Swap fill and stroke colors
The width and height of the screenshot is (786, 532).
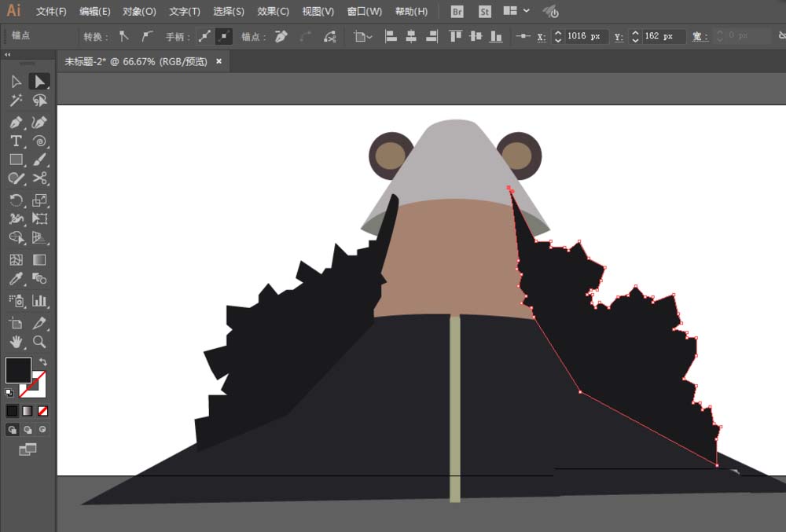[43, 361]
